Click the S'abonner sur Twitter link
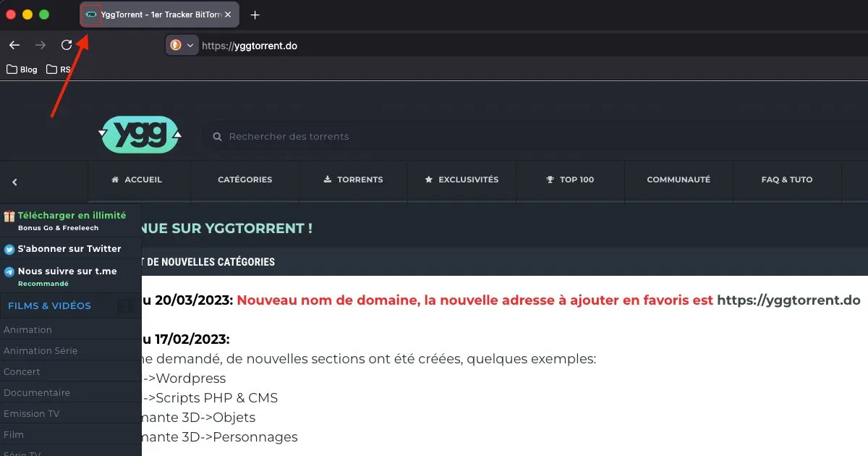This screenshot has width=868, height=456. (x=69, y=248)
